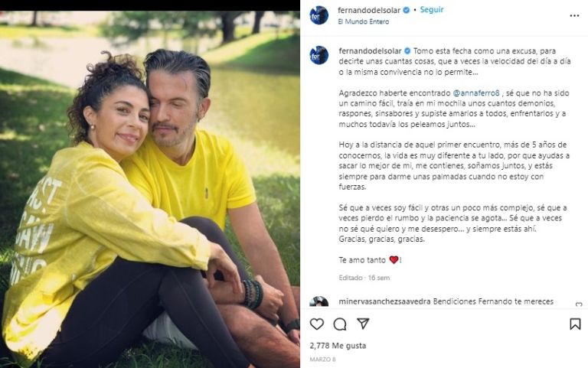588x368 pixels.
Task: Open fernandodelsolar username in header
Action: [x=369, y=11]
